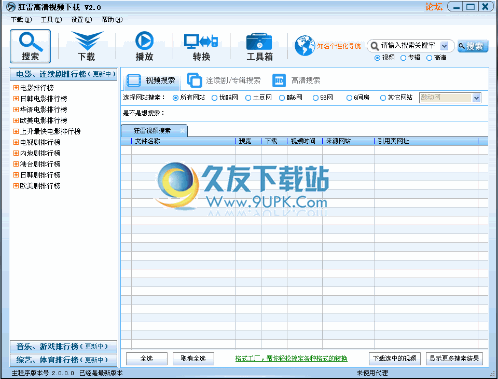The width and height of the screenshot is (498, 379).
Task: Select the 56网 site radio button
Action: (x=316, y=98)
